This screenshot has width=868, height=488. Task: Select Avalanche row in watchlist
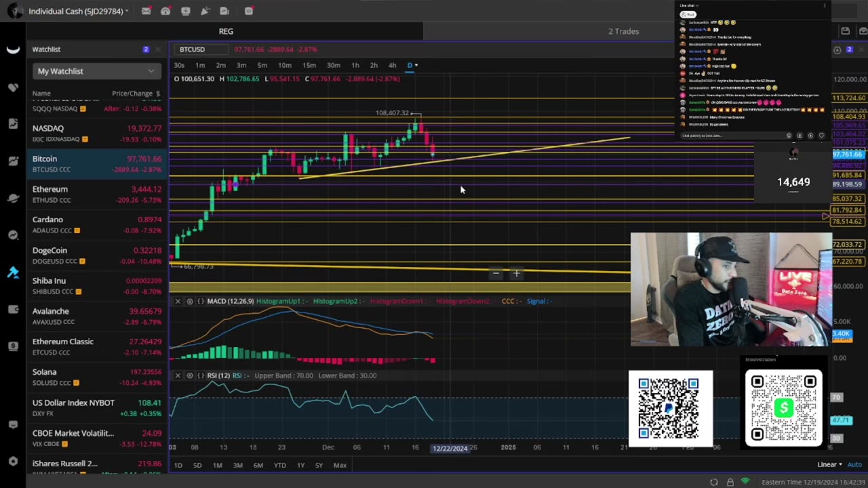pyautogui.click(x=97, y=317)
